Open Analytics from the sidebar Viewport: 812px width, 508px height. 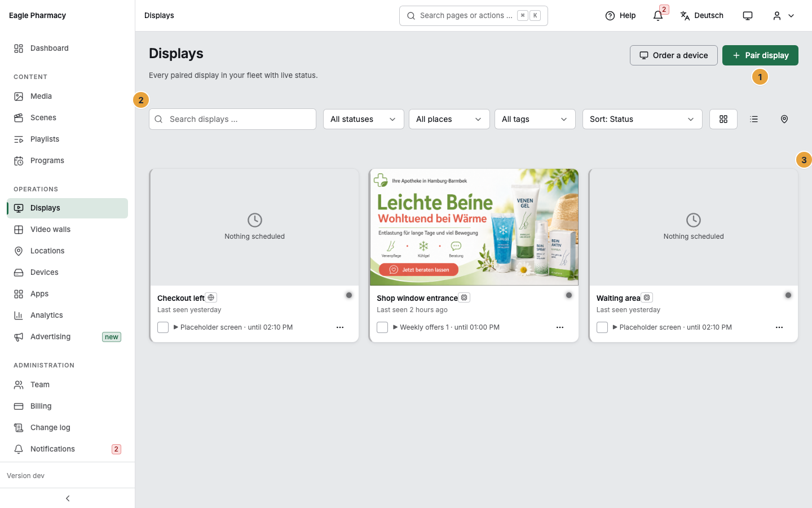[68, 316]
